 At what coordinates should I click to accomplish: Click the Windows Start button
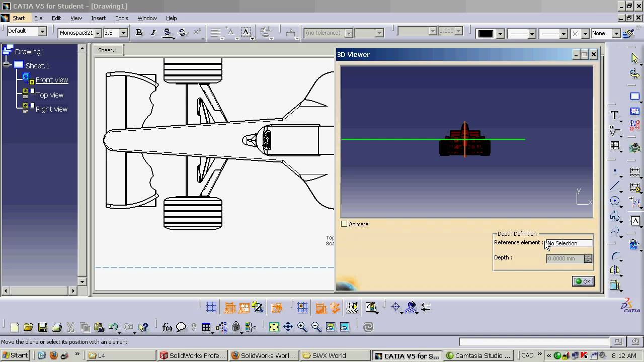click(x=15, y=355)
